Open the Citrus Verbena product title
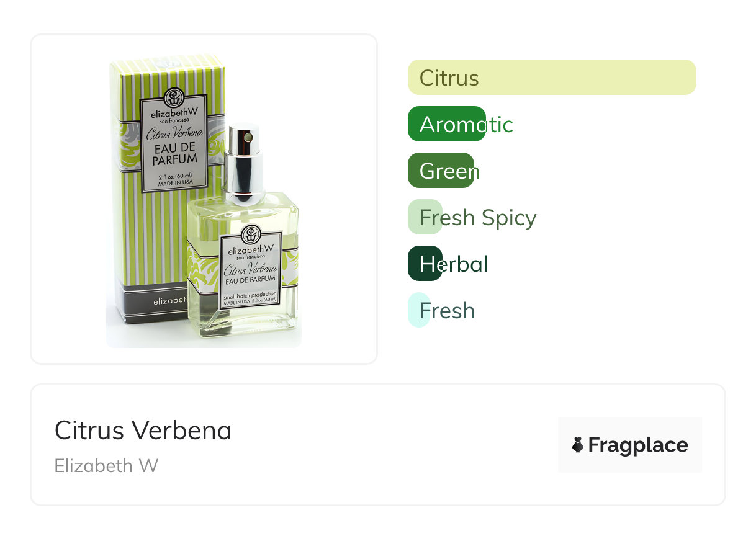The image size is (756, 536). coord(143,430)
